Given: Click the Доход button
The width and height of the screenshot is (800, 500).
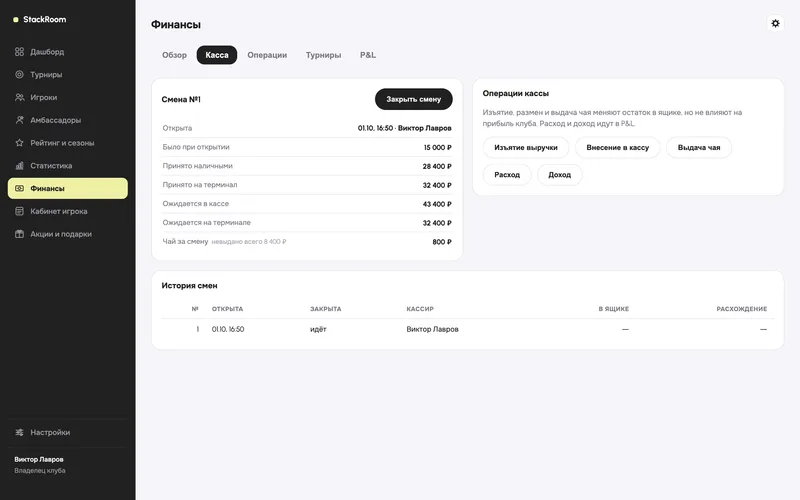Looking at the screenshot, I should pos(560,174).
